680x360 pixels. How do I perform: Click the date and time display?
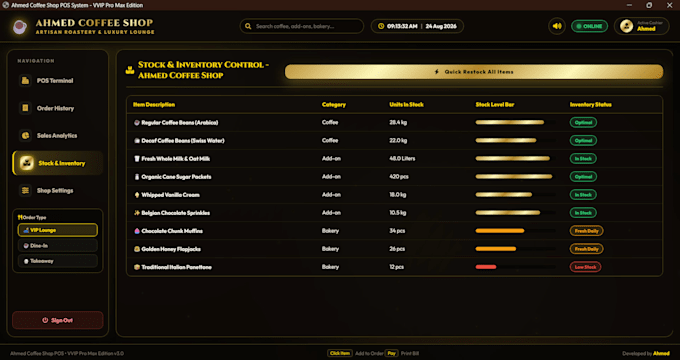(417, 26)
